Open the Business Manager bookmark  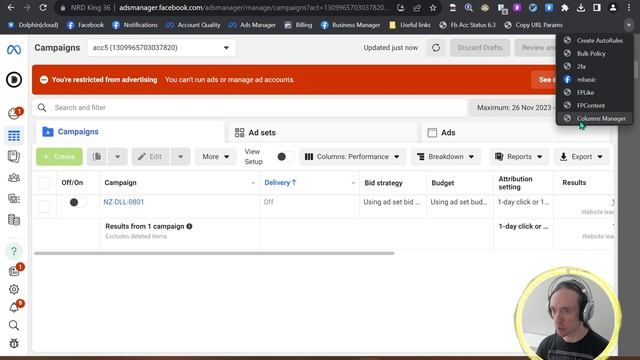pos(350,25)
